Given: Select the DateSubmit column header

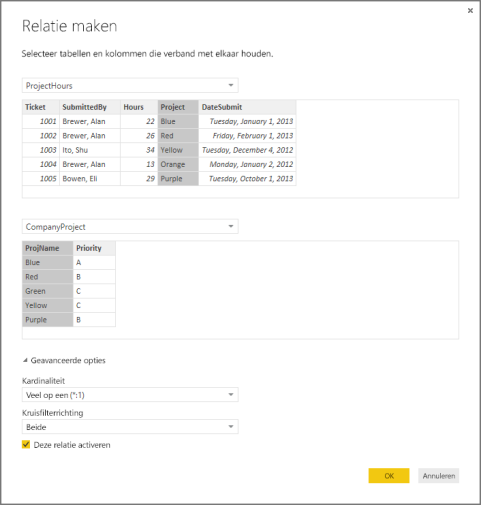Looking at the screenshot, I should [247, 107].
